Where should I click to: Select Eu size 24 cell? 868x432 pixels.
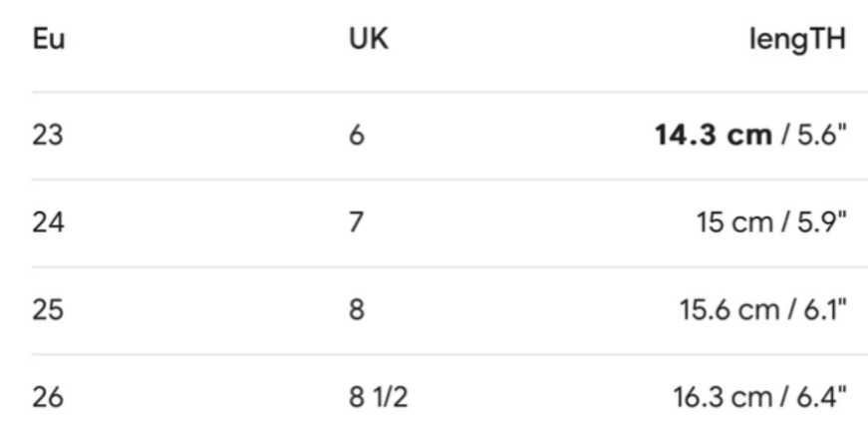coord(46,221)
